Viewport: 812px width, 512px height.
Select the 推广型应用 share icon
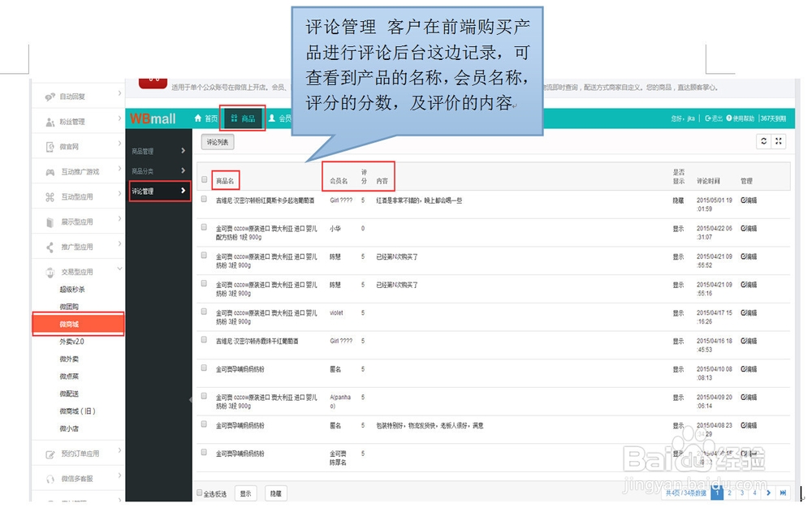49,246
